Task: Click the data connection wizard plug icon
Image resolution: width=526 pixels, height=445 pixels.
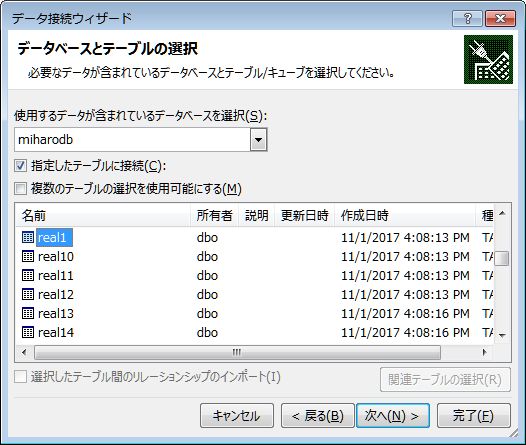Action: [x=488, y=60]
